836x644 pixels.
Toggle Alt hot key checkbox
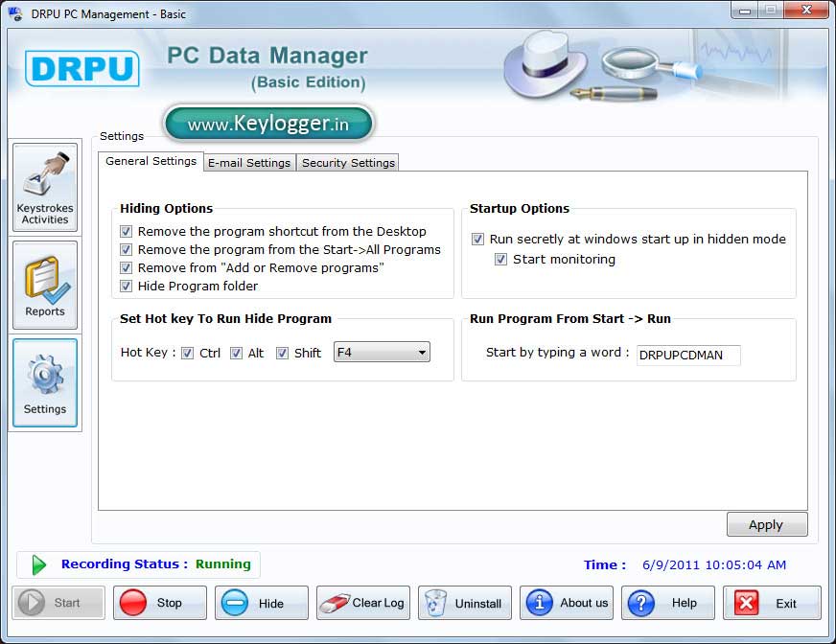236,353
